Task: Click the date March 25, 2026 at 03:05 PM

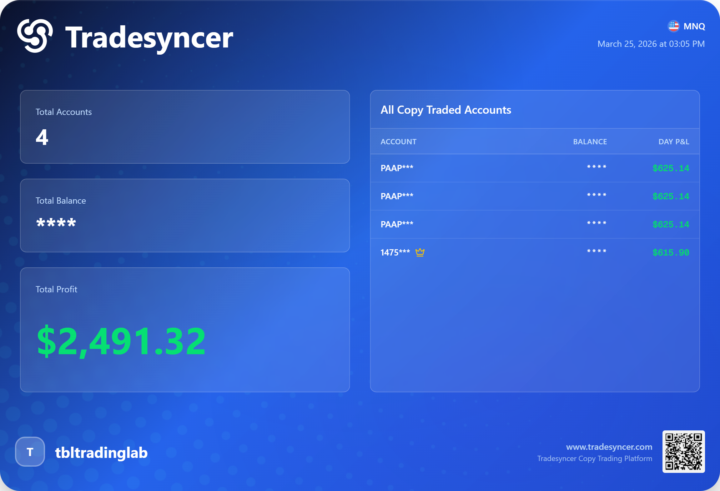Action: coord(651,44)
